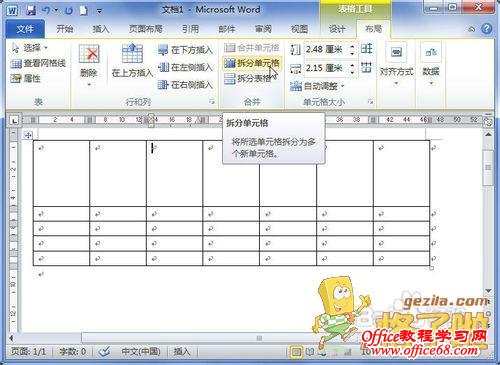Open table 属性

point(25,78)
